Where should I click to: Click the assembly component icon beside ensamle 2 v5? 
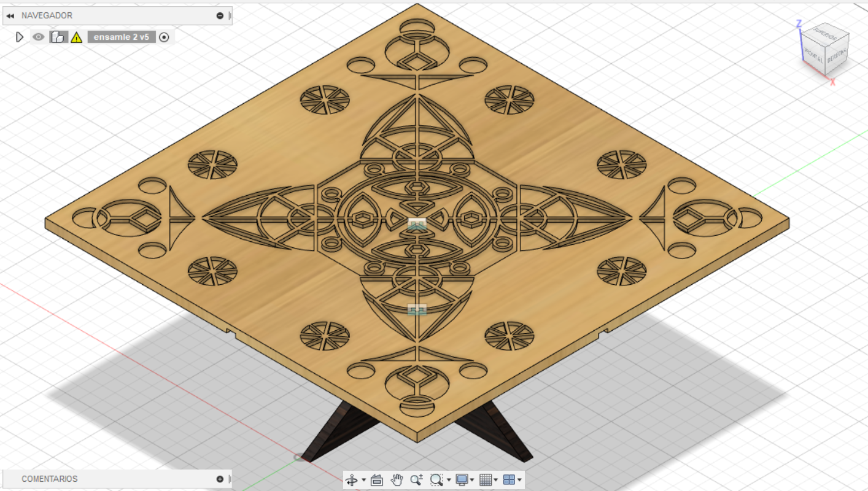click(x=58, y=37)
